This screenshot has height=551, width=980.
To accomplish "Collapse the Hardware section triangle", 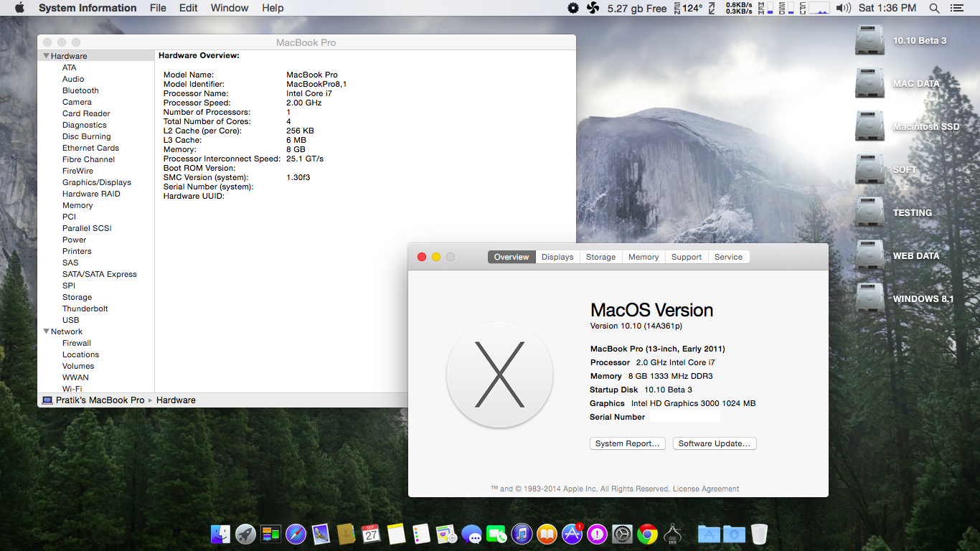I will [47, 56].
